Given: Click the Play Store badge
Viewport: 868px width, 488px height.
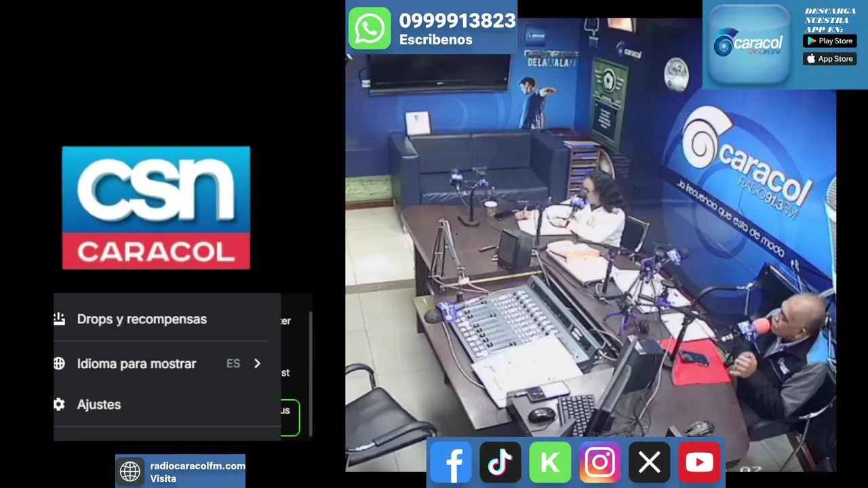Looking at the screenshot, I should tap(829, 41).
